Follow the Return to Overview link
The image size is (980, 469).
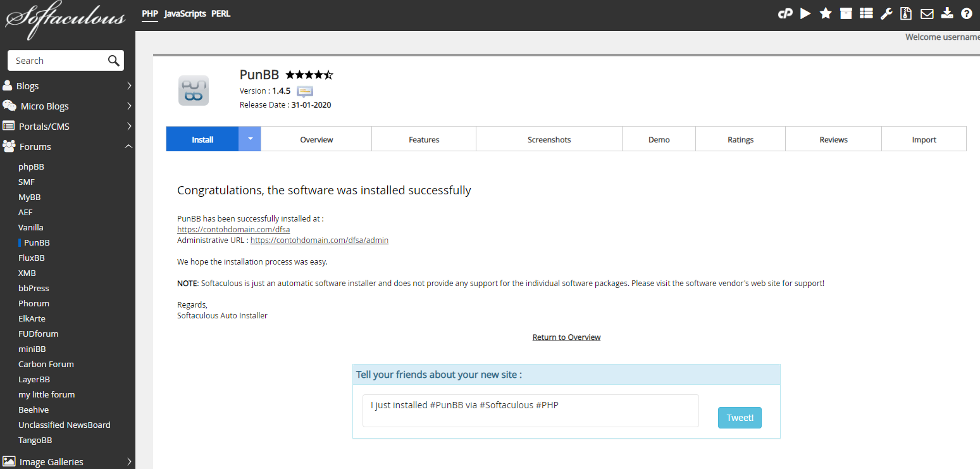click(566, 337)
